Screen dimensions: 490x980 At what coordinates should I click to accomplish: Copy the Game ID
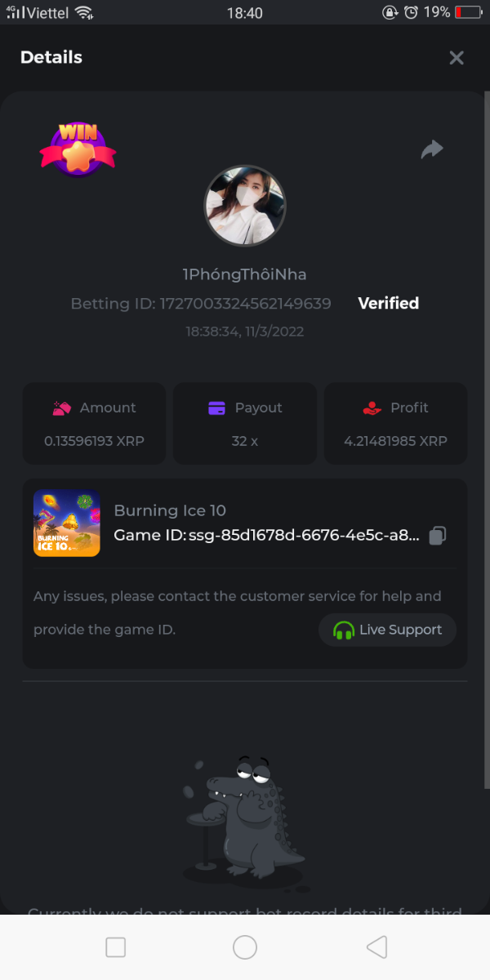coord(438,536)
